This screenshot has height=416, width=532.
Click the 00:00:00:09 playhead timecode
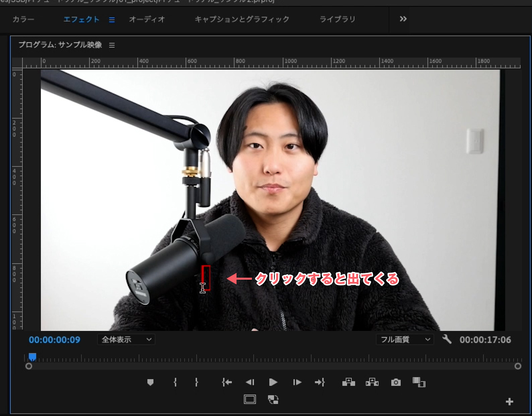tap(55, 340)
